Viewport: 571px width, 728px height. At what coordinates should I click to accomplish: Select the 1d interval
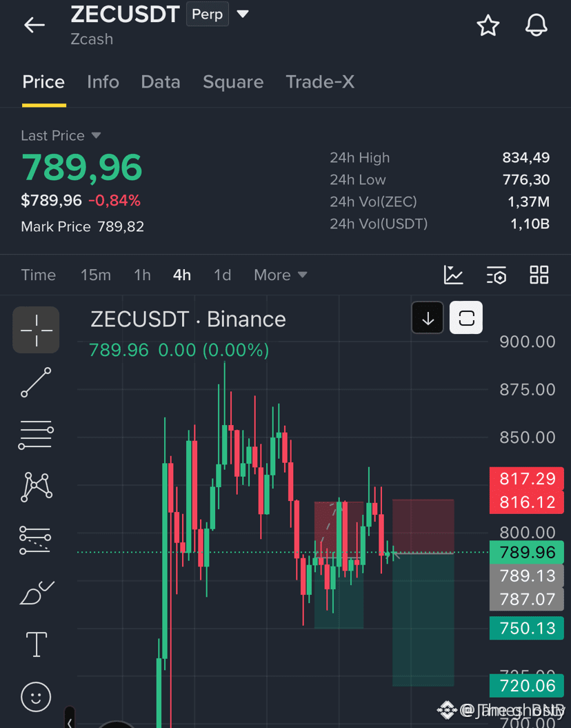(222, 275)
